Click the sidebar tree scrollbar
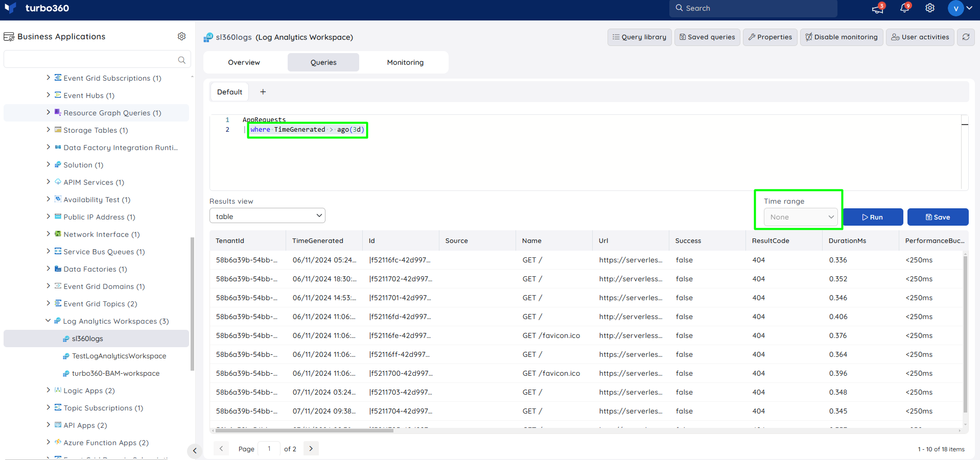This screenshot has height=460, width=980. click(x=192, y=304)
